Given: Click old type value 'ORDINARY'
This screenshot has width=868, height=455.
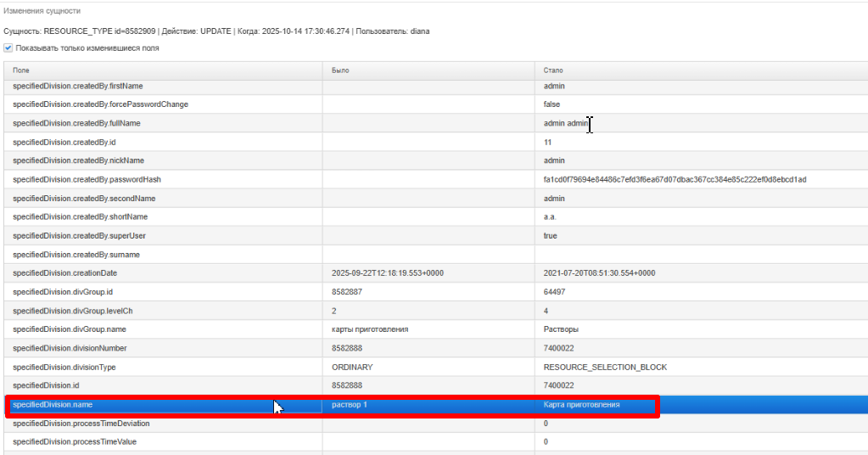Looking at the screenshot, I should coord(352,367).
